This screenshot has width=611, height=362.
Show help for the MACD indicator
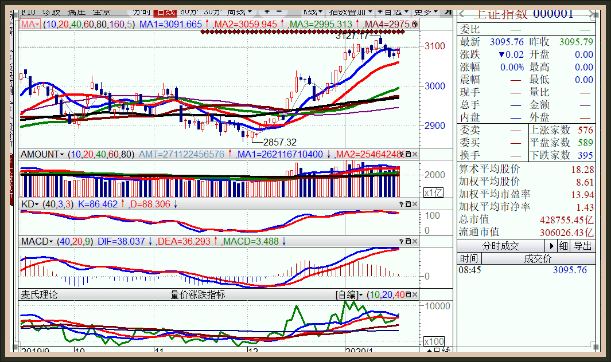pos(401,242)
